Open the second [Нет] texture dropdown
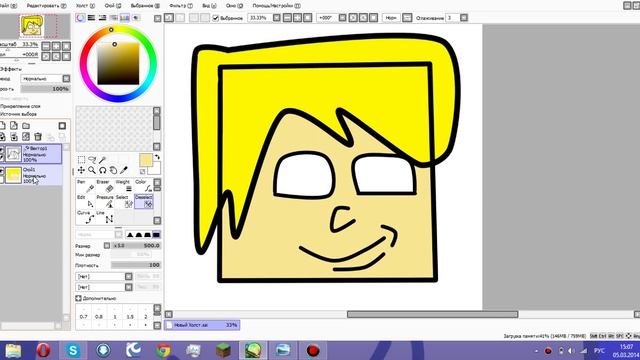Screen dimensions: 640x360 click(129, 287)
